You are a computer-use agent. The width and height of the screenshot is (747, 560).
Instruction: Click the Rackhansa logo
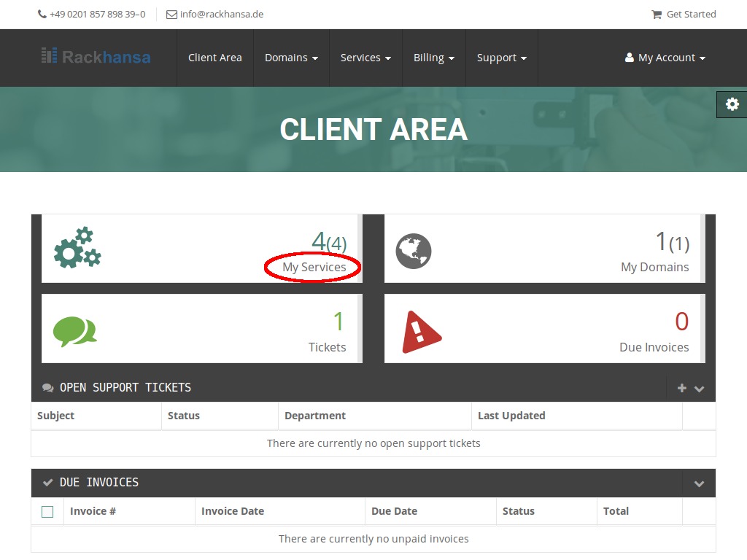pyautogui.click(x=96, y=57)
